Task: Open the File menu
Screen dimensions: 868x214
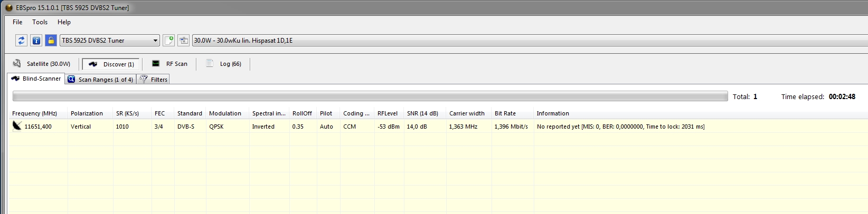Action: point(17,22)
